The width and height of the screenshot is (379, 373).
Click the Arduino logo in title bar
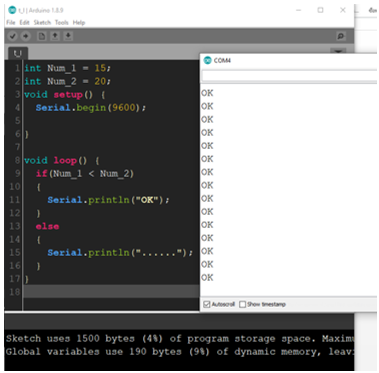(x=12, y=10)
